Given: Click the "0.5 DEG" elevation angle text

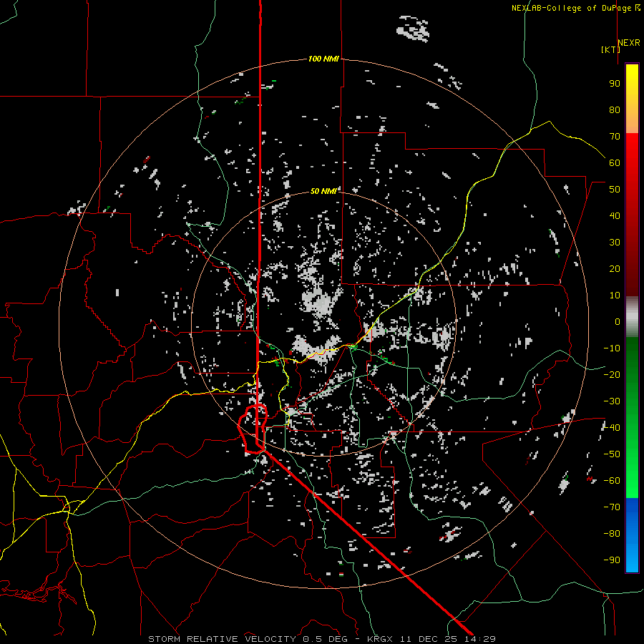Looking at the screenshot, I should 325,639.
